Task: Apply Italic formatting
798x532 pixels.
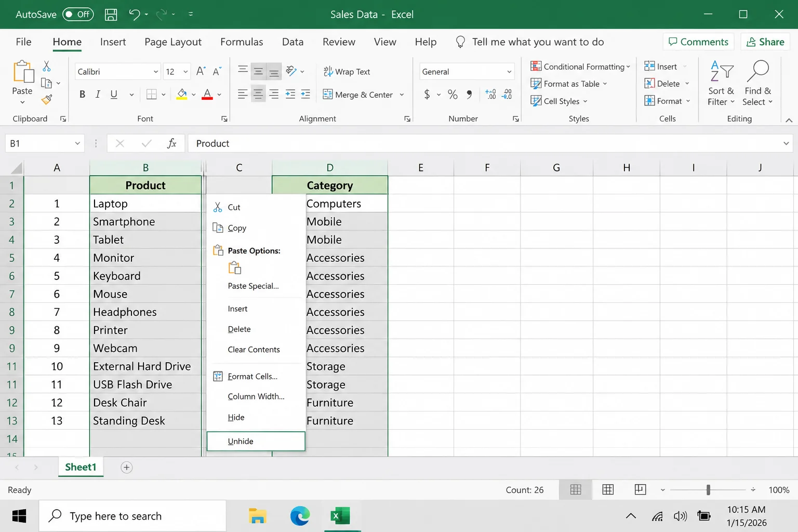Action: (x=98, y=94)
